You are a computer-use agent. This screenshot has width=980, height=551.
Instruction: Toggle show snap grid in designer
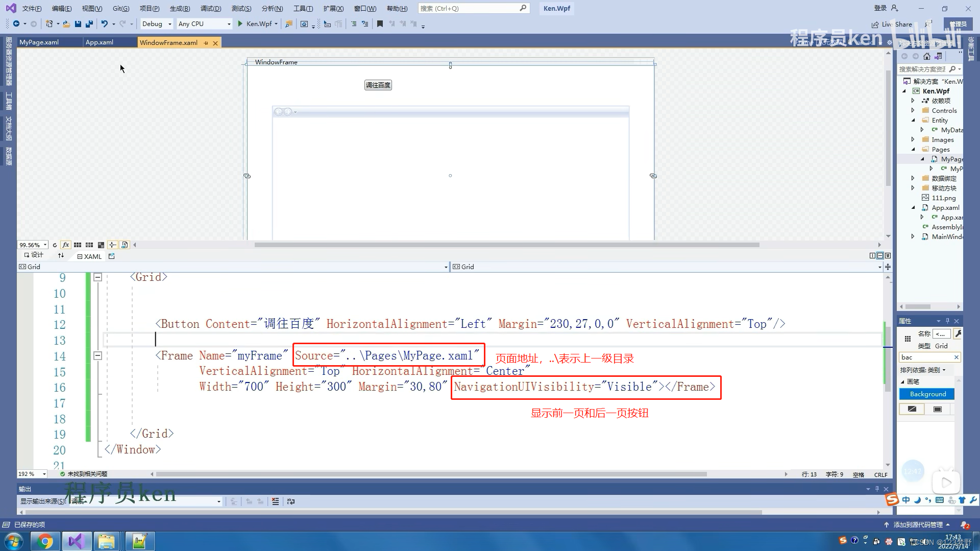click(x=78, y=245)
